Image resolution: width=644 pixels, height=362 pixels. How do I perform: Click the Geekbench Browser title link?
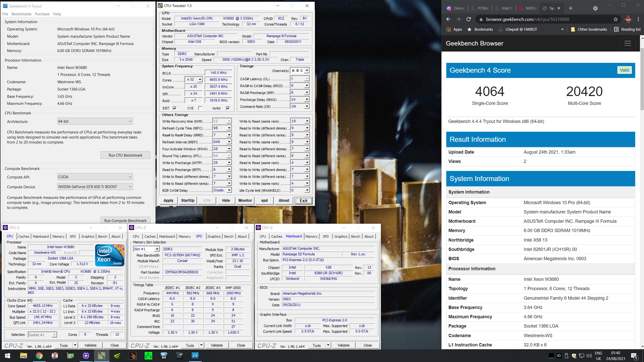coord(474,43)
